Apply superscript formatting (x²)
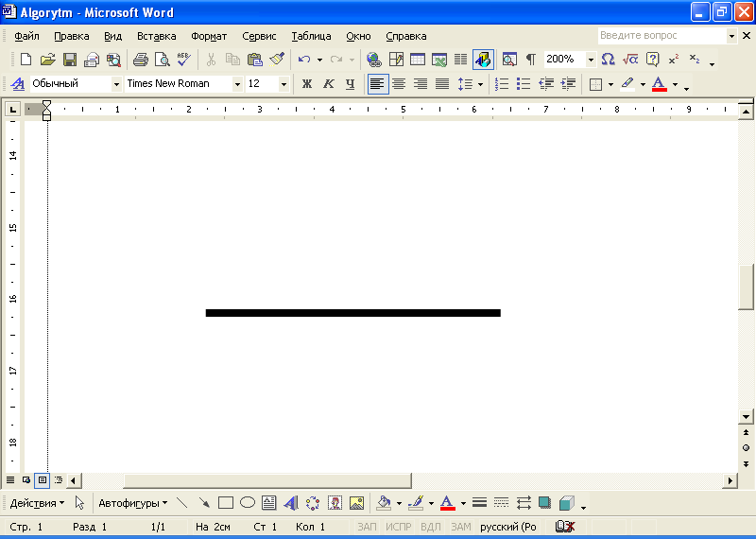 (674, 60)
